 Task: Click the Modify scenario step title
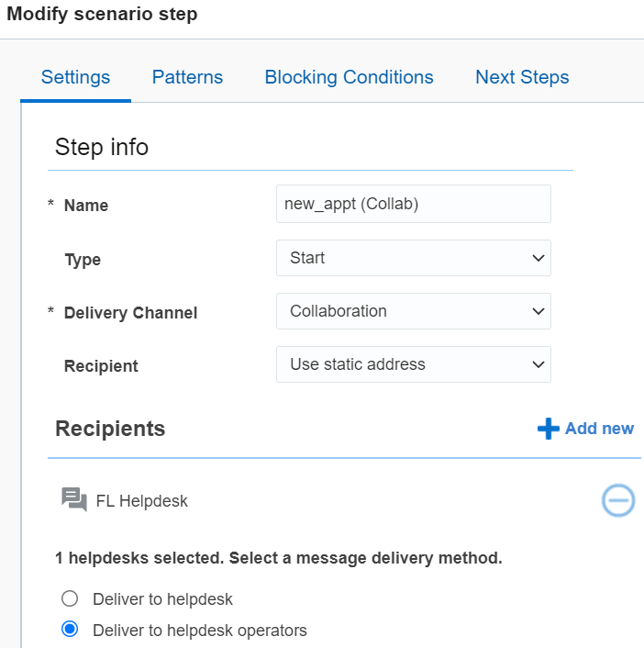coord(102,15)
